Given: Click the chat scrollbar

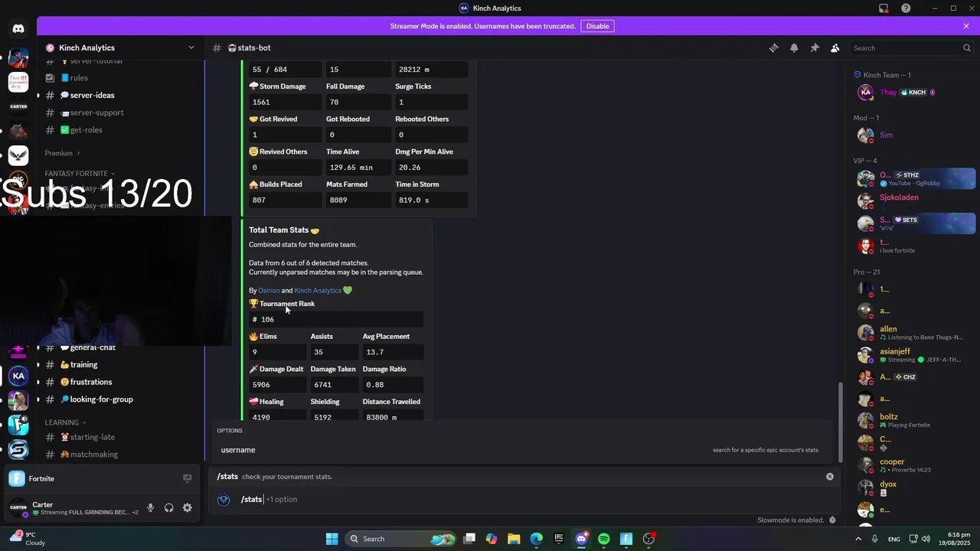Looking at the screenshot, I should [x=841, y=421].
